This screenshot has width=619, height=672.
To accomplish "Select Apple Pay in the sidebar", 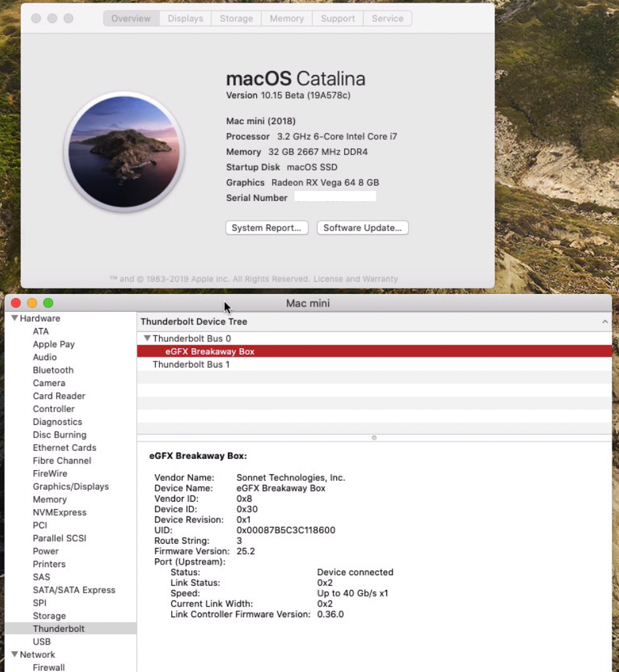I will pyautogui.click(x=53, y=344).
